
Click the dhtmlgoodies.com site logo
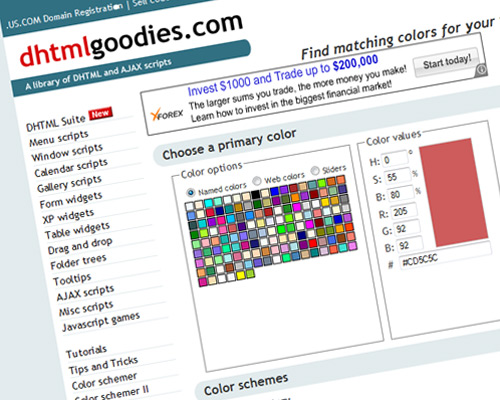pyautogui.click(x=131, y=40)
